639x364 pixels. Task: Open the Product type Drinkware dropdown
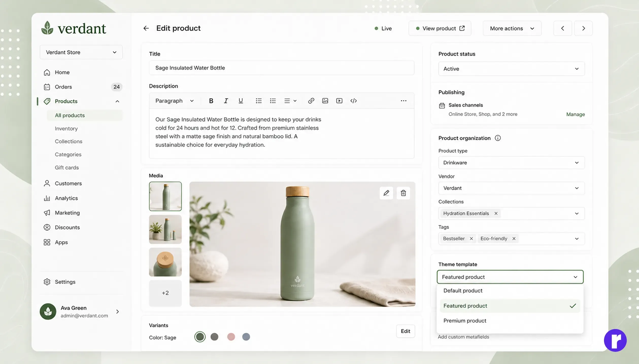(512, 162)
